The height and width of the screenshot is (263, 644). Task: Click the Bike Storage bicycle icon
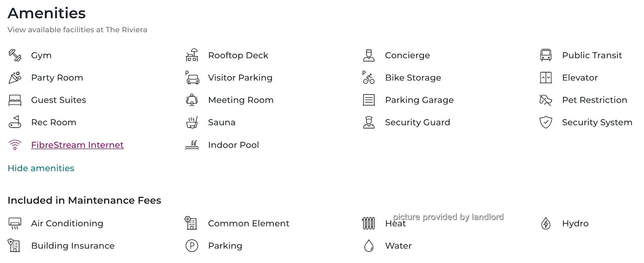click(368, 78)
